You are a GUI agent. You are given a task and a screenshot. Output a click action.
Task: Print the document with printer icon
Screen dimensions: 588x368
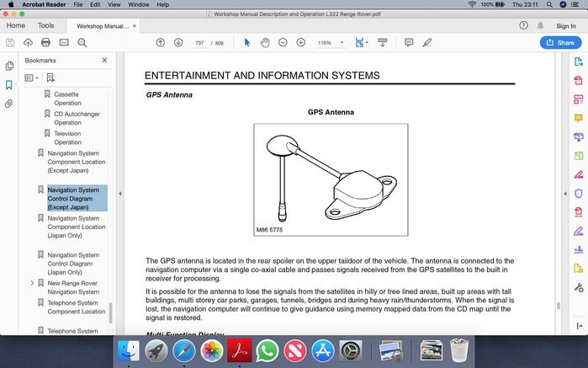[45, 42]
